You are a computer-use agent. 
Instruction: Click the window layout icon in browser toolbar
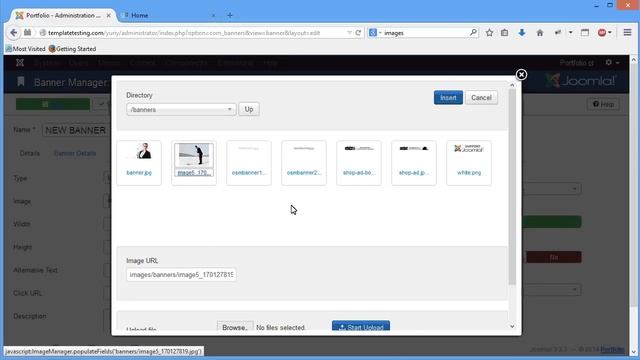pos(585,33)
